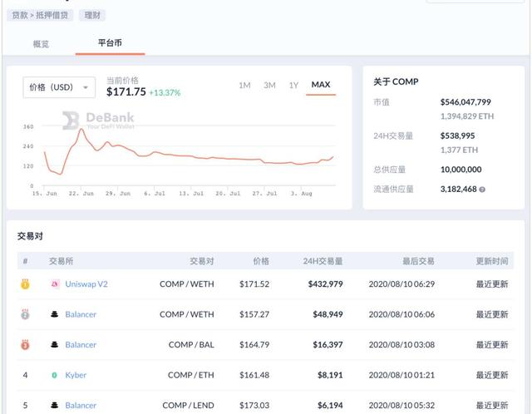Open Balancer link for COMP / BAL

pyautogui.click(x=81, y=345)
